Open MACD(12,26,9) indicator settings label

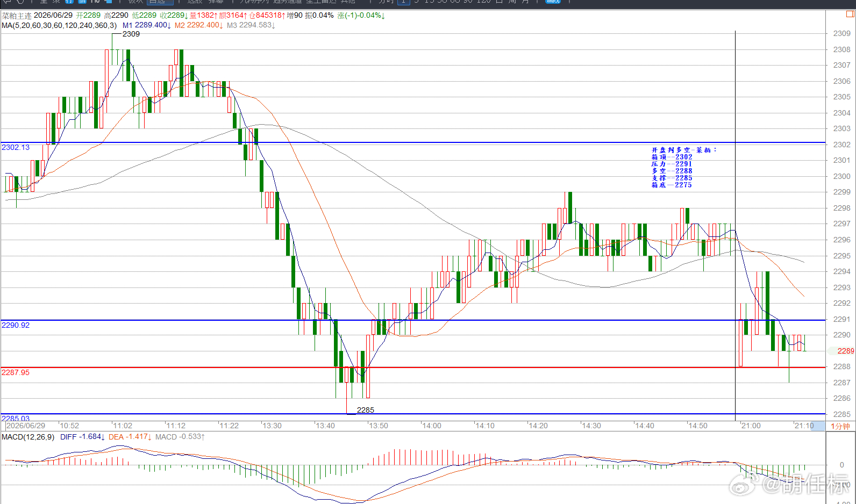[28, 437]
